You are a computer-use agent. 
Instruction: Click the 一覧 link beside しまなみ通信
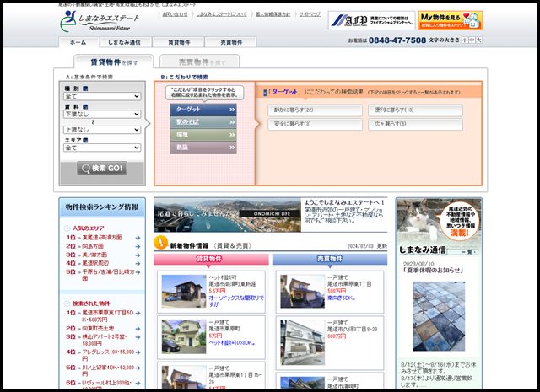469,252
